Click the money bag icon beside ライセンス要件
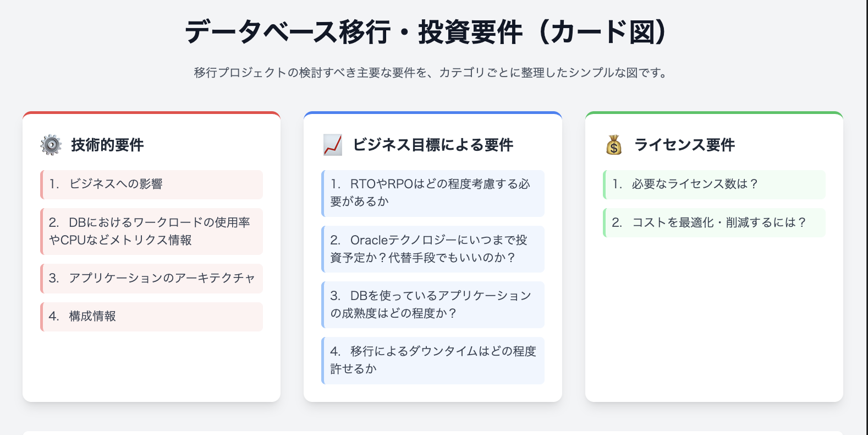Screen dimensions: 868x435 614,145
